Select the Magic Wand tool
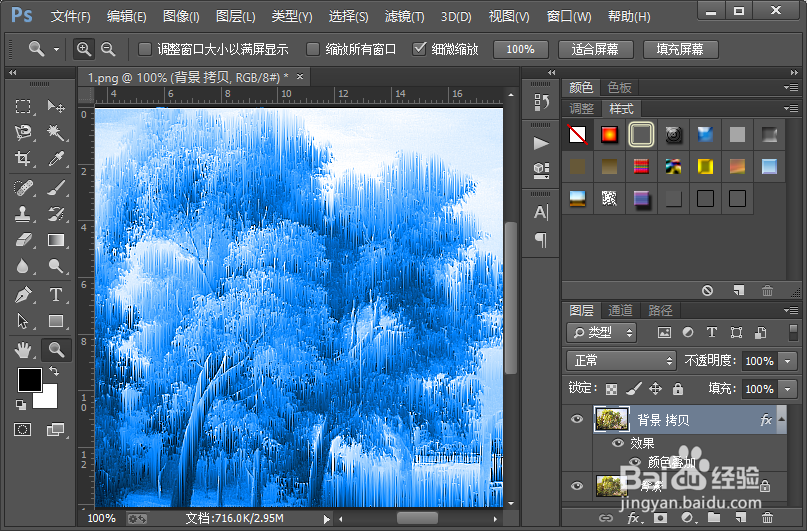This screenshot has height=531, width=807. [56, 133]
